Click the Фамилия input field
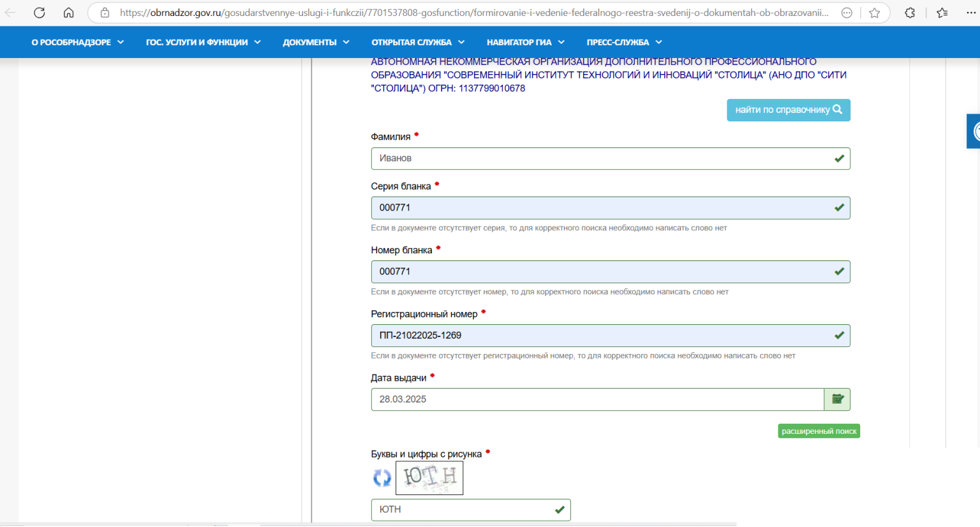This screenshot has width=980, height=527. 600,158
